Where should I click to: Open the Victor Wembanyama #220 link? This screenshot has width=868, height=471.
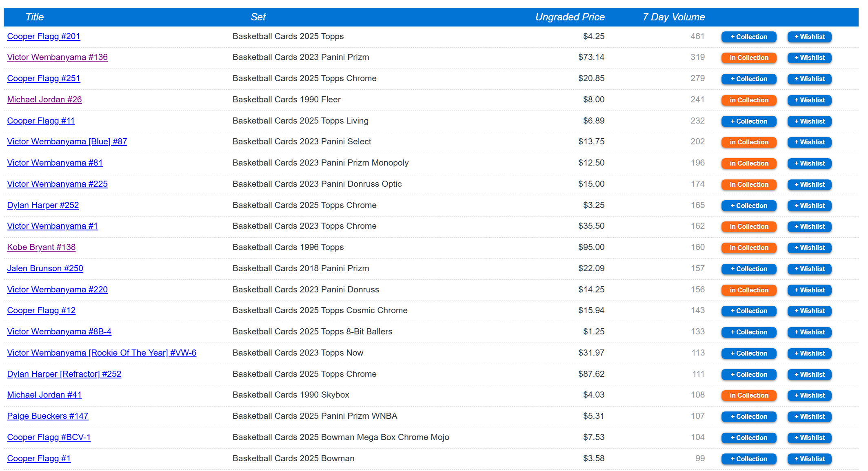[58, 290]
